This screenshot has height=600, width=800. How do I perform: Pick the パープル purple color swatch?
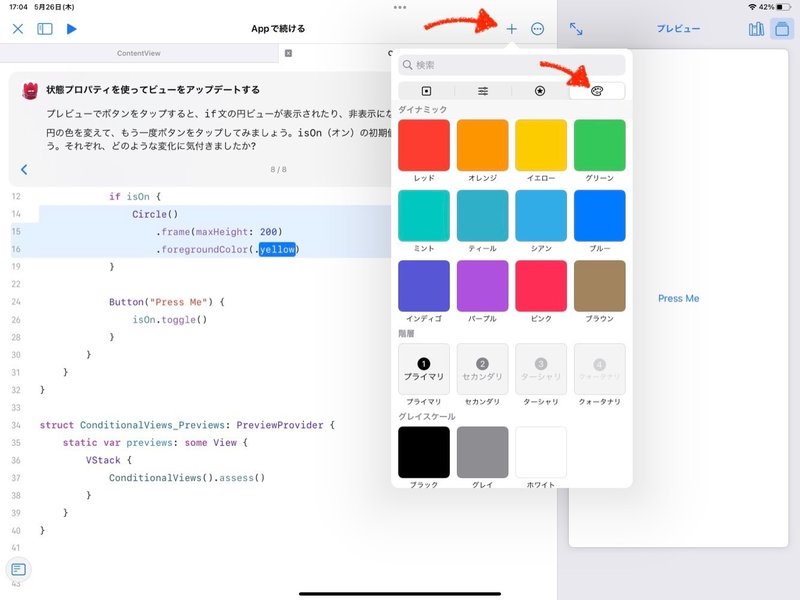[x=482, y=286]
